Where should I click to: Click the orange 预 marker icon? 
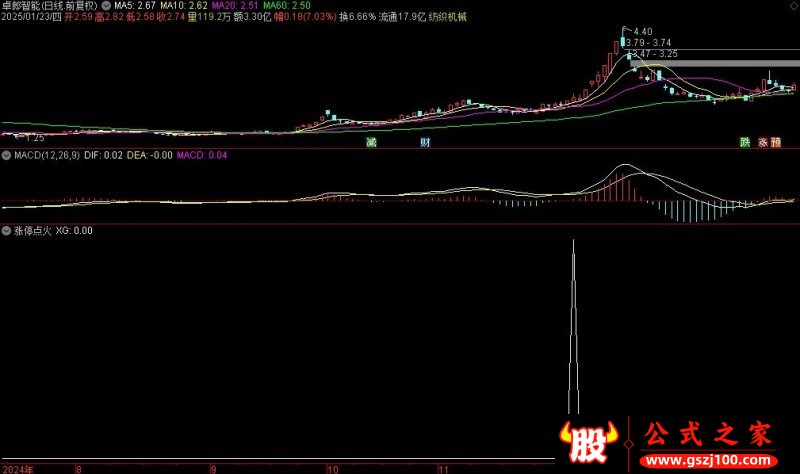pos(776,142)
